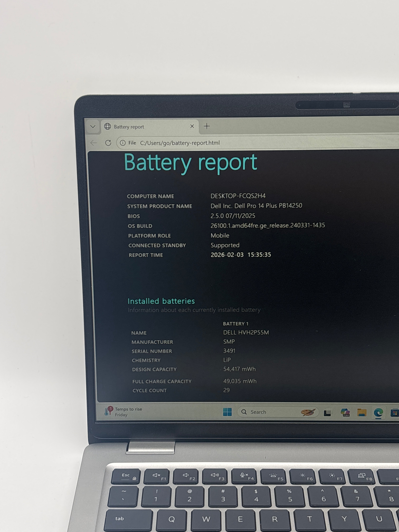The width and height of the screenshot is (399, 532).
Task: Select the REPORT TIME label
Action: (146, 255)
